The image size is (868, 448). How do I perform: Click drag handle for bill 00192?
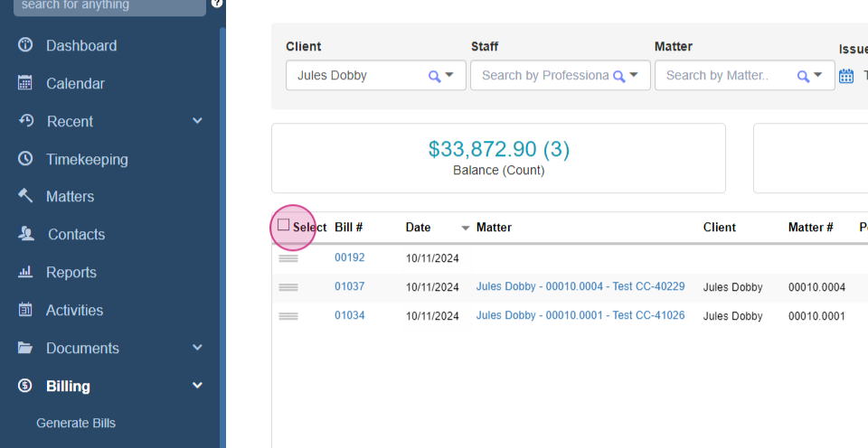[x=288, y=258]
